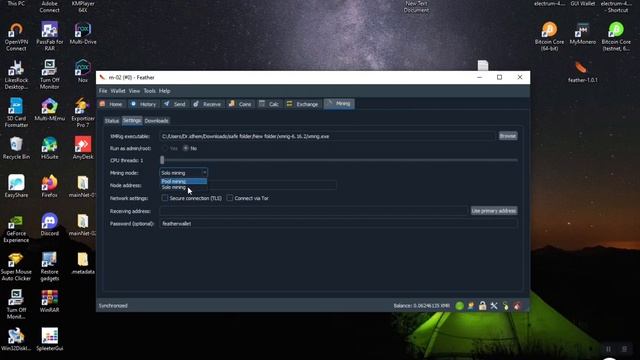The image size is (640, 360).
Task: Choose Pool mining from the dropdown list
Action: pyautogui.click(x=183, y=181)
